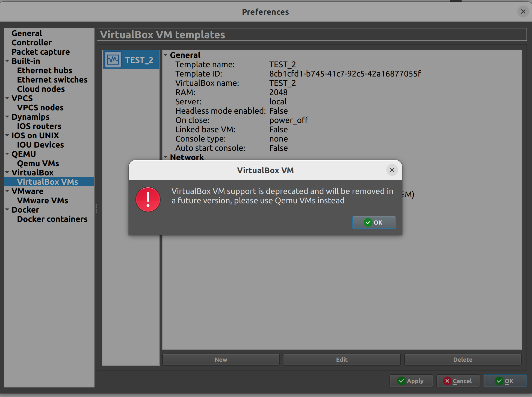Edit the TEST_2 template
The width and height of the screenshot is (532, 397).
341,360
